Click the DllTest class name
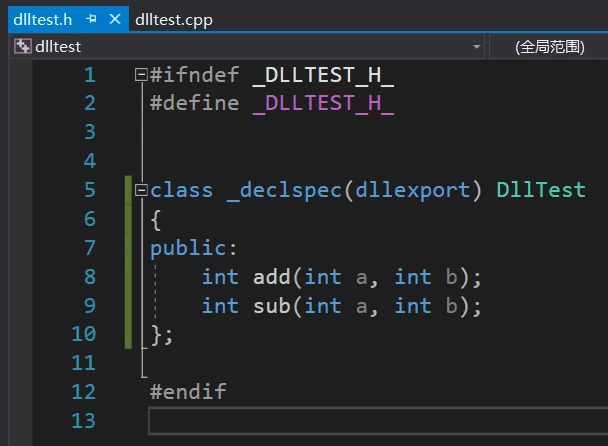This screenshot has height=446, width=608. pyautogui.click(x=540, y=190)
